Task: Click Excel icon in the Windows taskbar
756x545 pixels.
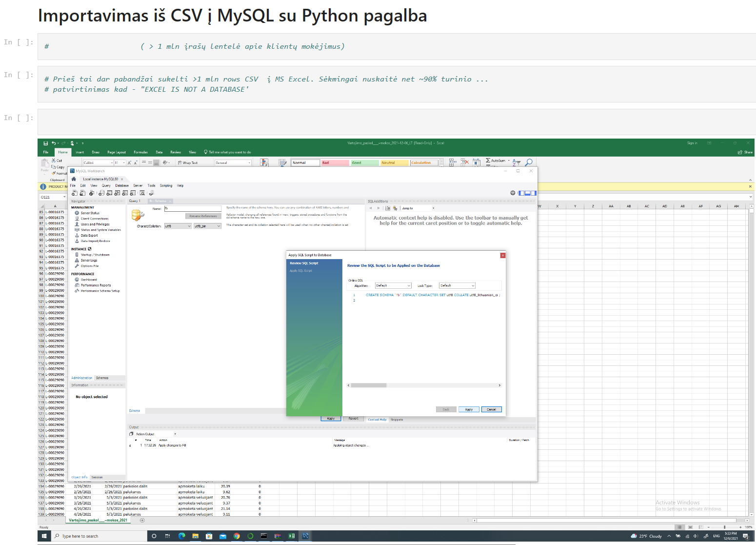Action: [x=292, y=536]
